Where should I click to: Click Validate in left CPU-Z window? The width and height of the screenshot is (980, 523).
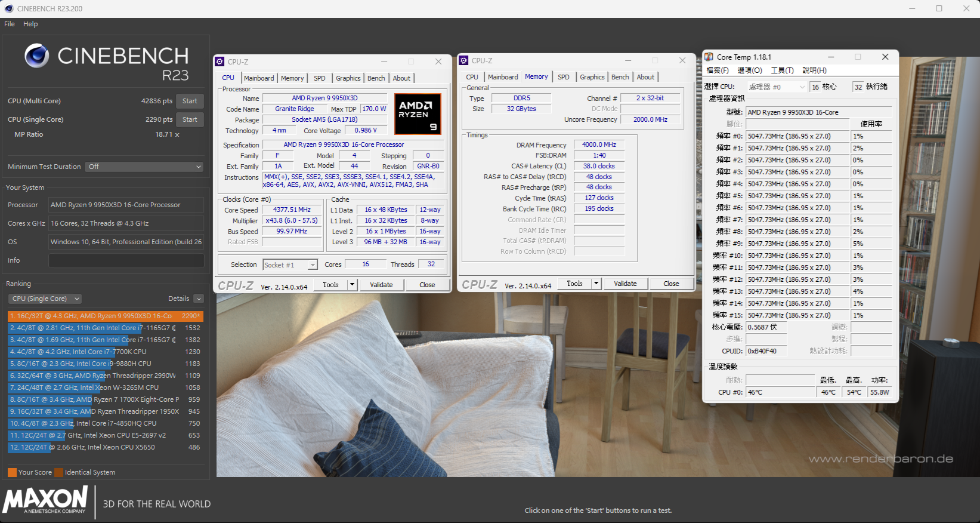pos(381,285)
